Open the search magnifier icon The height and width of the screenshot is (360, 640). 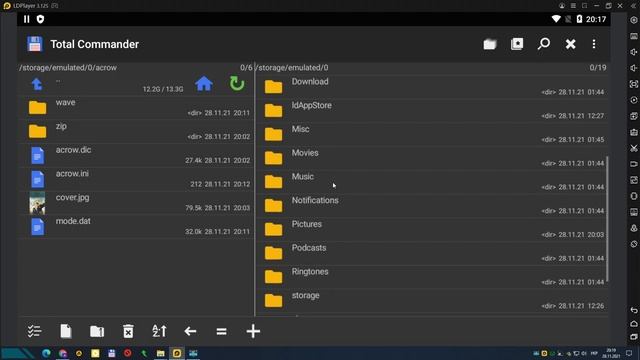point(544,44)
